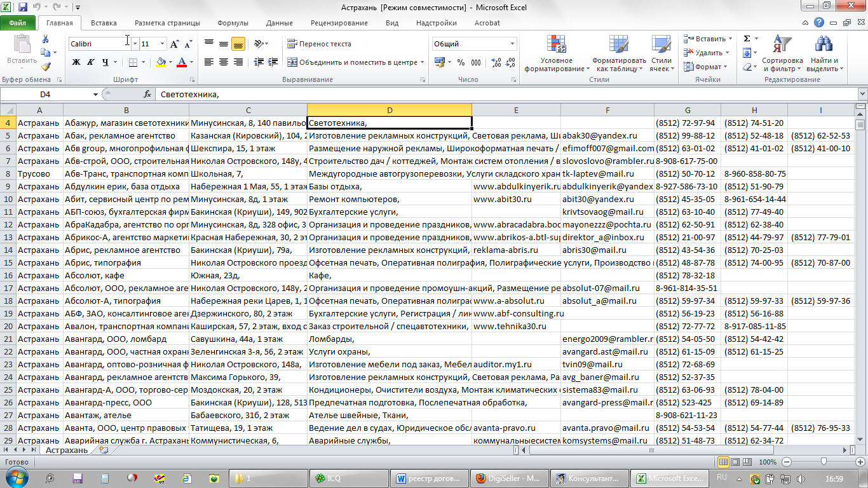The height and width of the screenshot is (488, 868).
Task: Toggle Middle Align vertical alignment
Action: click(224, 44)
